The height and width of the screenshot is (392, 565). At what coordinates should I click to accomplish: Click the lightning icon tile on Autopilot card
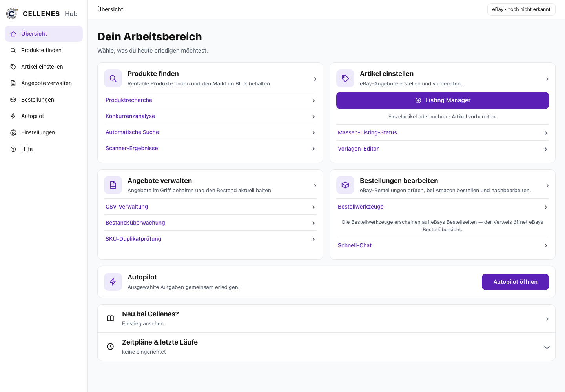113,282
